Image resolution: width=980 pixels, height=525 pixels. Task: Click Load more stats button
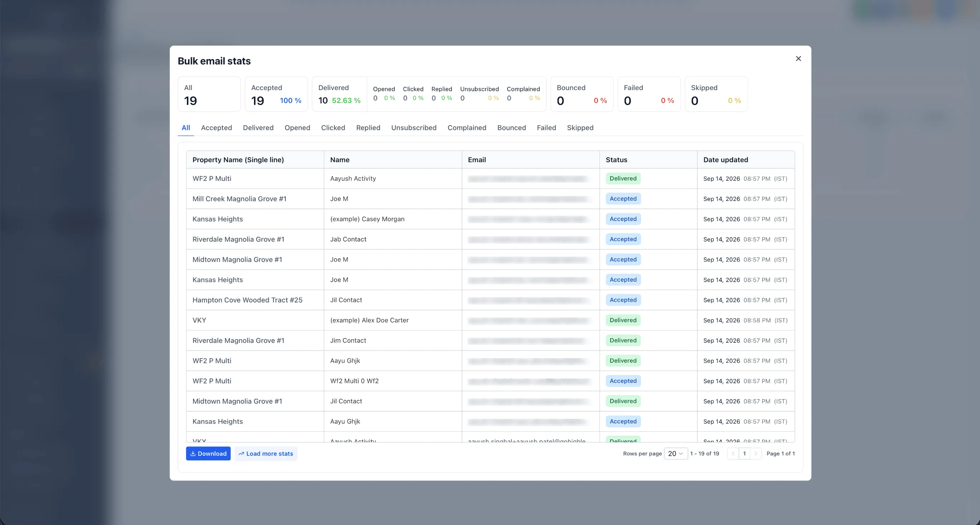point(265,454)
